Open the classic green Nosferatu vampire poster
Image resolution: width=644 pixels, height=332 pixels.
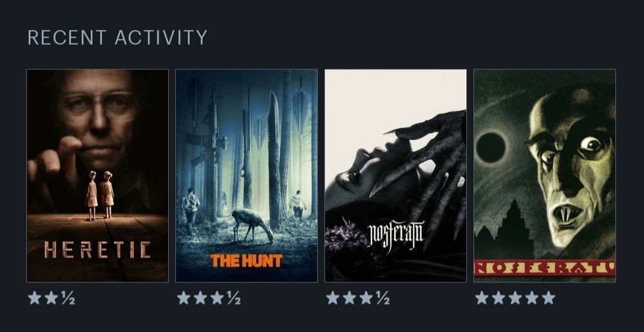point(545,175)
